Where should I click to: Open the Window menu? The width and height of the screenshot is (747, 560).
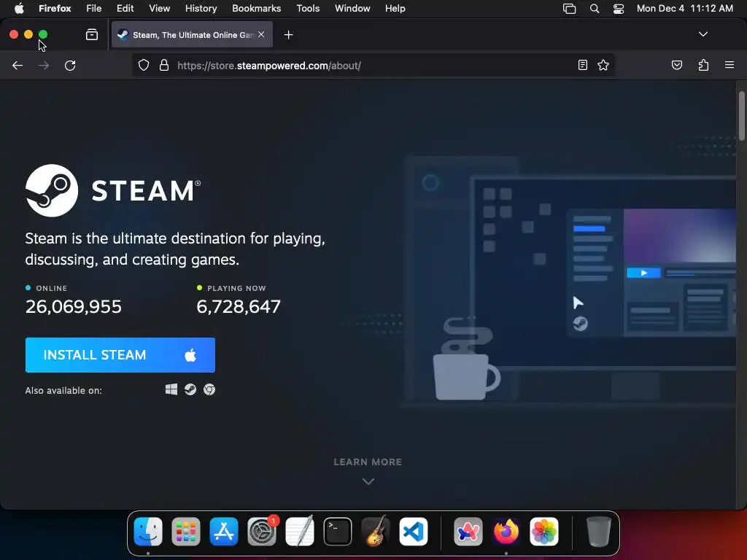[x=352, y=8]
